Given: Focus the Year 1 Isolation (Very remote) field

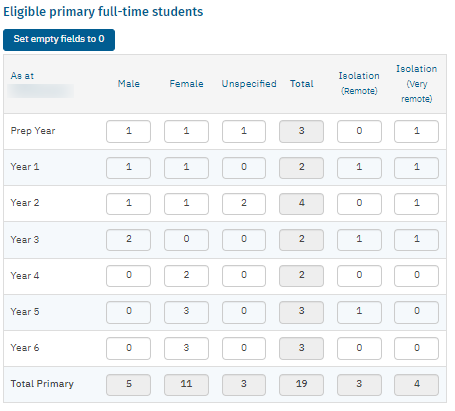Looking at the screenshot, I should [x=416, y=168].
